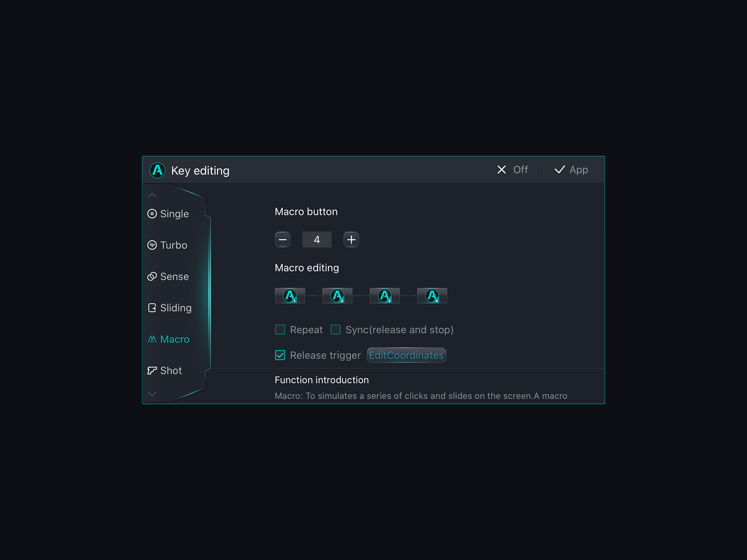
Task: Enable Sync(release and stop) option
Action: (335, 330)
